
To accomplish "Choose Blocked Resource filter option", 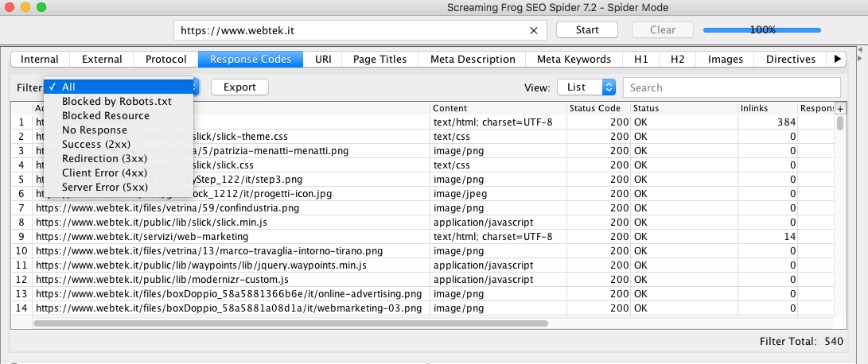I will [119, 115].
